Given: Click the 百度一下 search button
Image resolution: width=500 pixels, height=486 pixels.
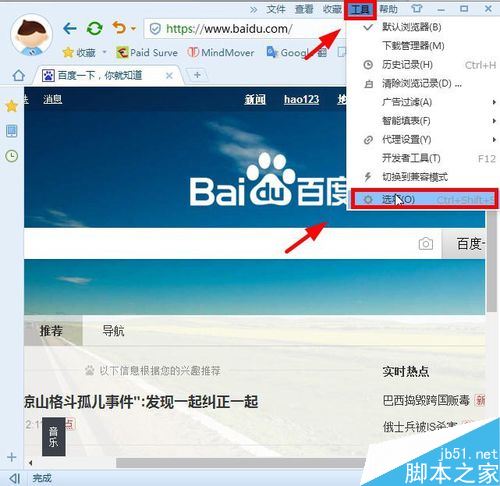Looking at the screenshot, I should pos(464,244).
